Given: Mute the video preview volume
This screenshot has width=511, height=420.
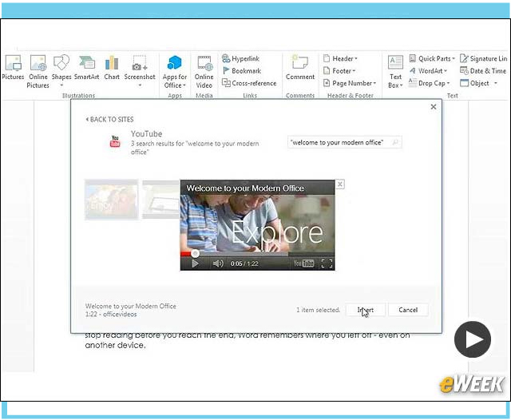Looking at the screenshot, I should click(217, 263).
